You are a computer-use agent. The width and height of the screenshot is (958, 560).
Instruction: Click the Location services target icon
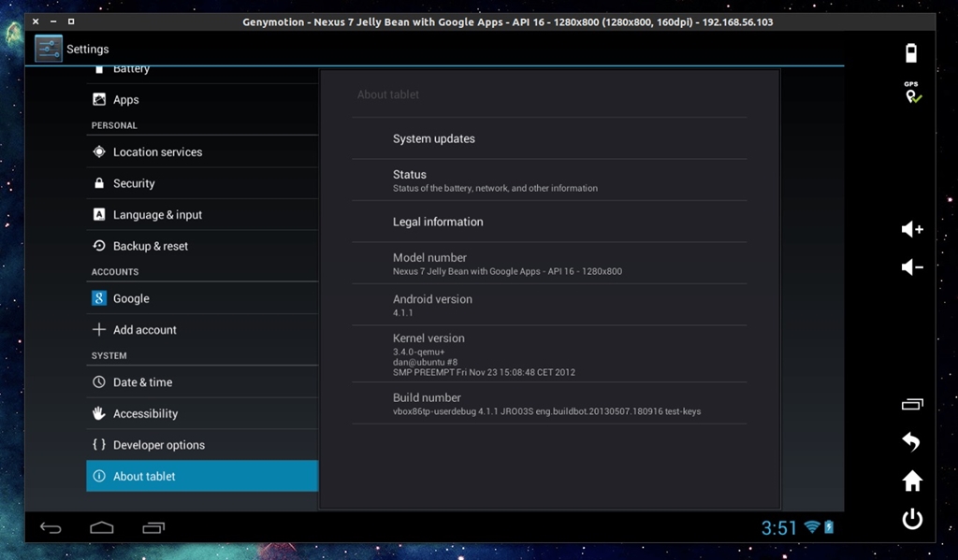99,151
